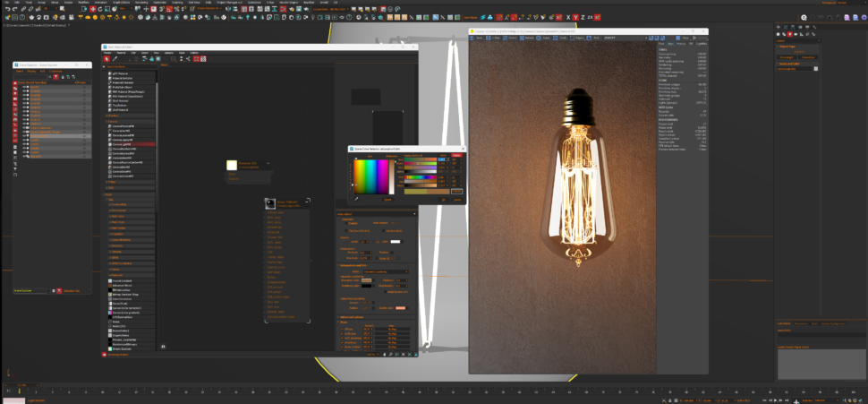Click the Material #20 node yellow preview
Viewport: 868px width, 404px height.
pos(232,165)
